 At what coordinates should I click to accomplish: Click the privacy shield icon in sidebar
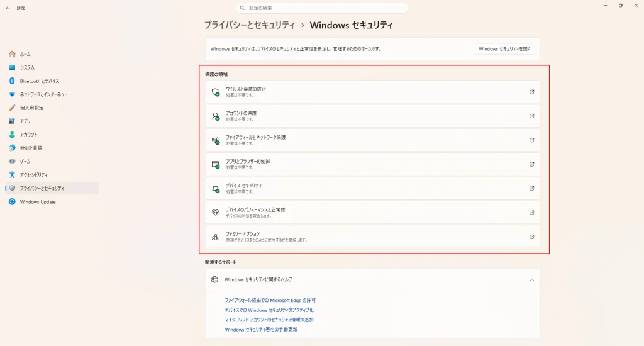click(12, 188)
